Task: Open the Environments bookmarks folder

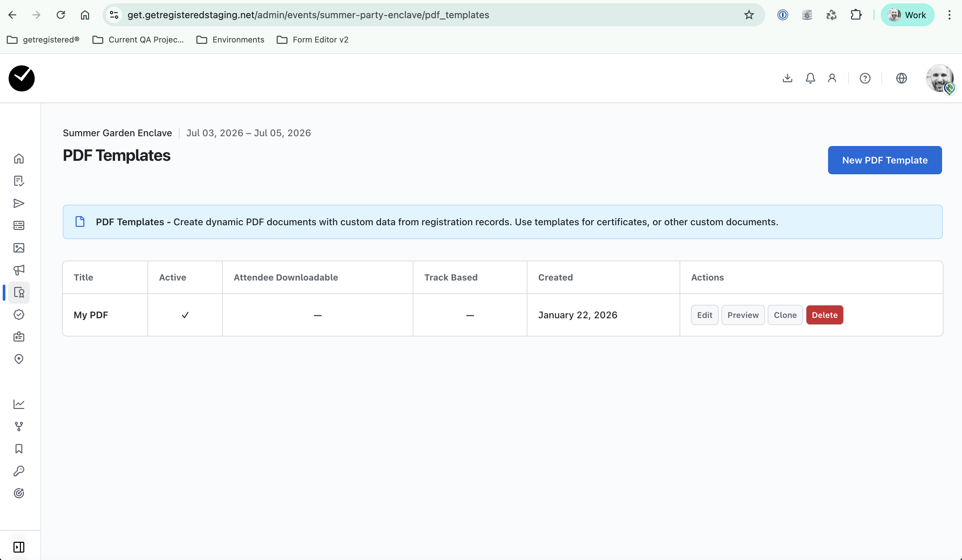Action: tap(230, 40)
